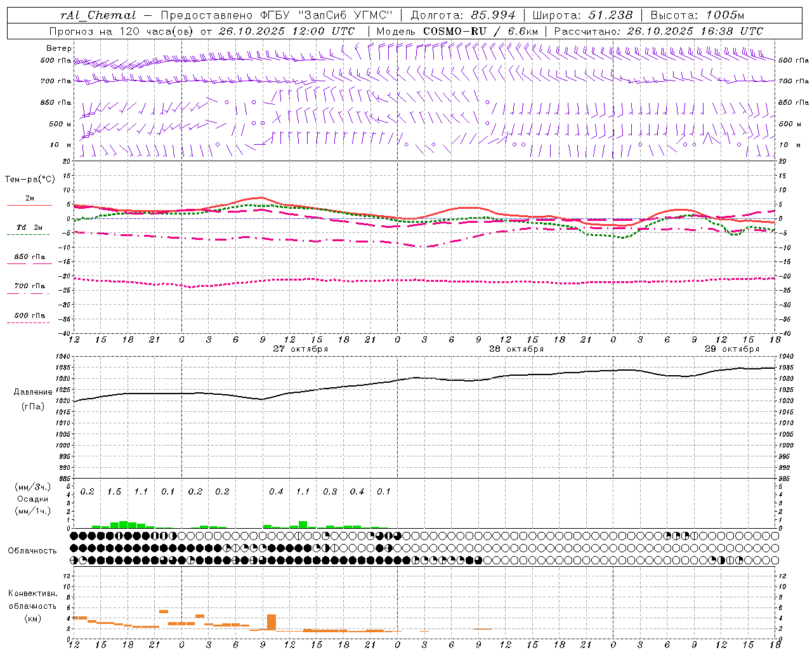Viewport: 812px width, 650px height.
Task: Click the "Td 2м" dew point legend entry
Action: pos(29,227)
